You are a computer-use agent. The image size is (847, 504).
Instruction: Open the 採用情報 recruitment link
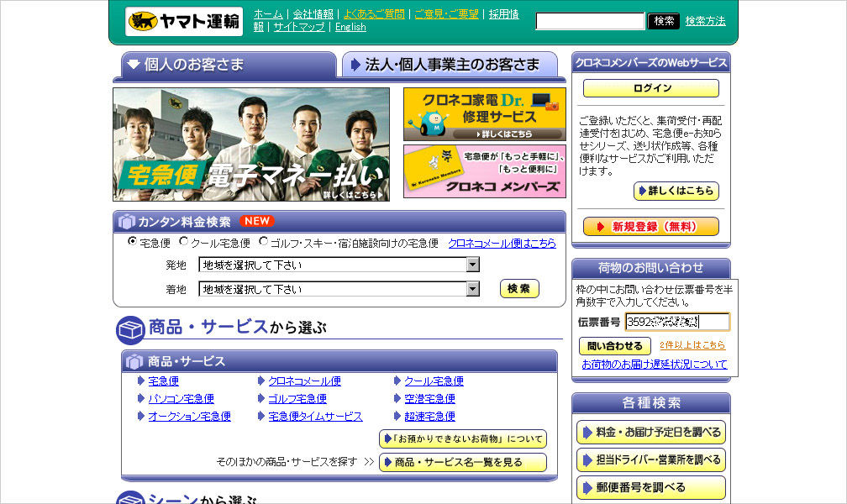coord(503,14)
